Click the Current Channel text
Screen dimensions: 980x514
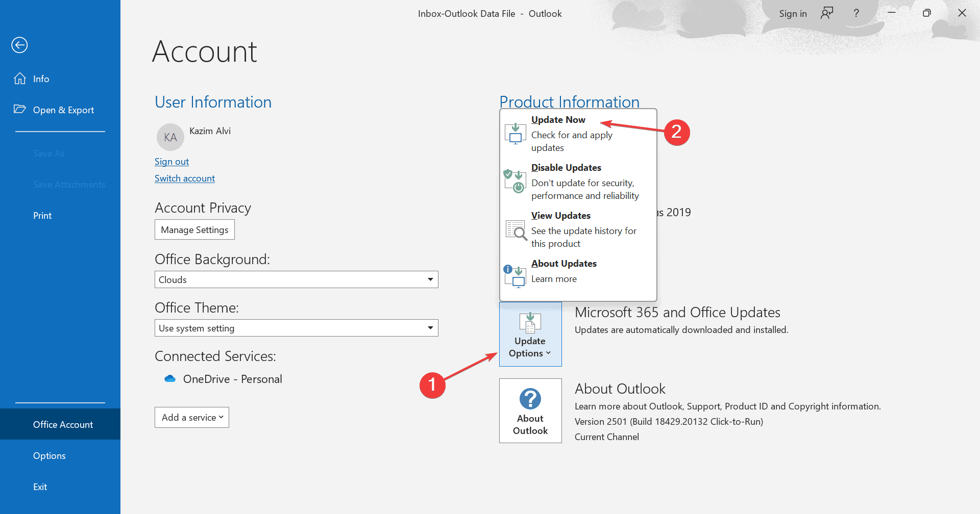pos(606,437)
